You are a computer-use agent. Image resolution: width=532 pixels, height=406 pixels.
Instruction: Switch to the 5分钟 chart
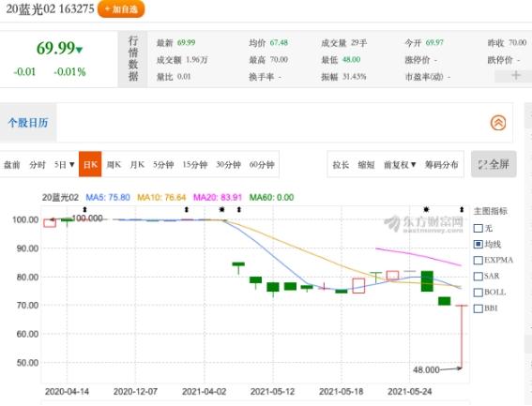click(x=163, y=165)
